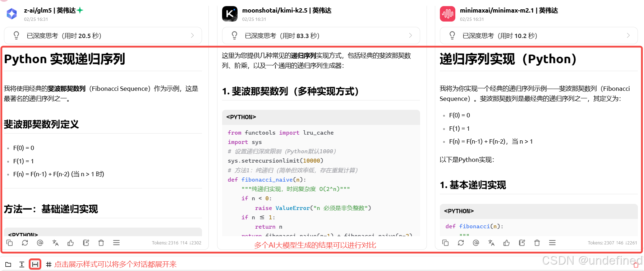Click the text 以下是Python实现:

(x=467, y=160)
